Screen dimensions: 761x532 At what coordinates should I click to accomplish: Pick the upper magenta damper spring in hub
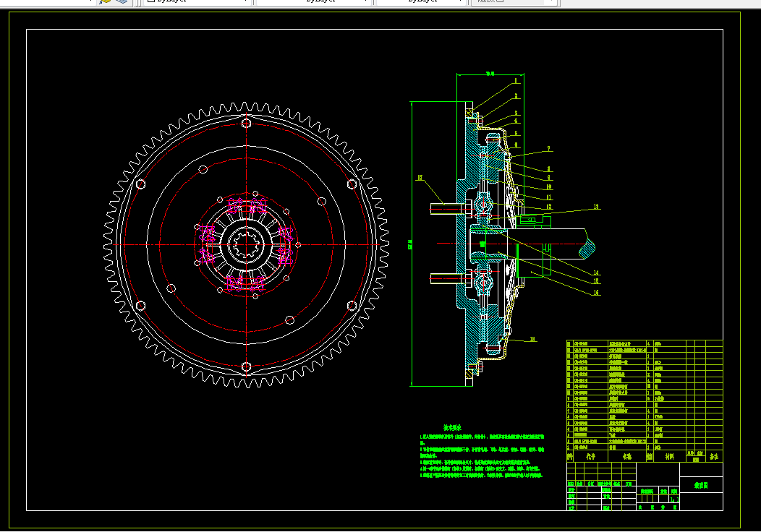247,206
